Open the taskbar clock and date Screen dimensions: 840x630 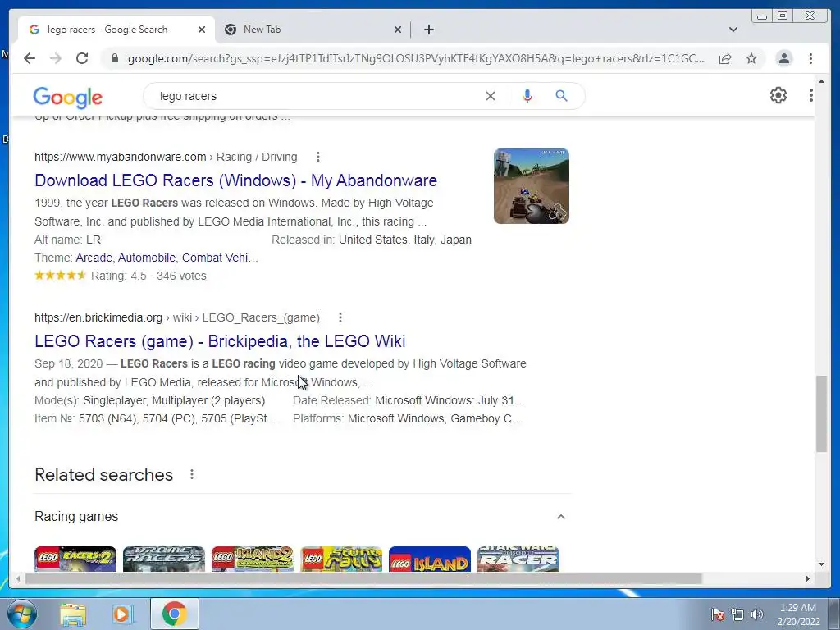click(798, 614)
